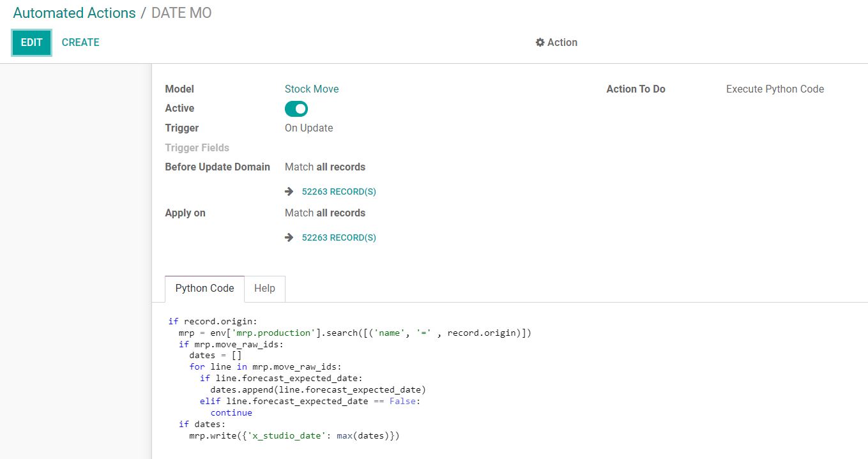Click the 'if dates:' code line
Image resolution: width=868 pixels, height=459 pixels.
point(202,424)
